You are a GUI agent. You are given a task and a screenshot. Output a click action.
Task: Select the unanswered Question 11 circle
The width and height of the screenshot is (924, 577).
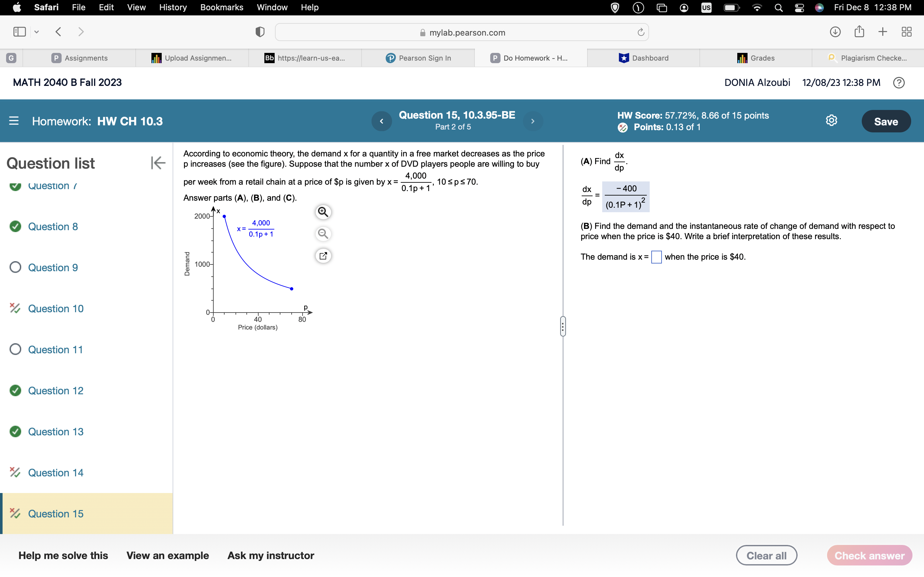point(15,349)
